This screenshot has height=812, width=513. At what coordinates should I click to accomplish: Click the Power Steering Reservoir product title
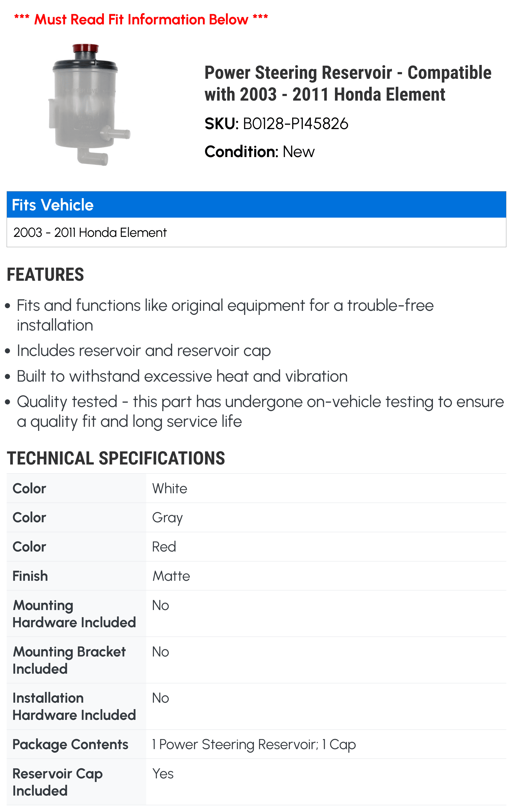[x=348, y=83]
